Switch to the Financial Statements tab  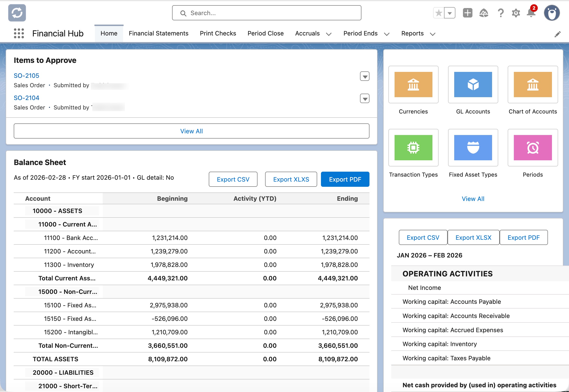coord(158,33)
